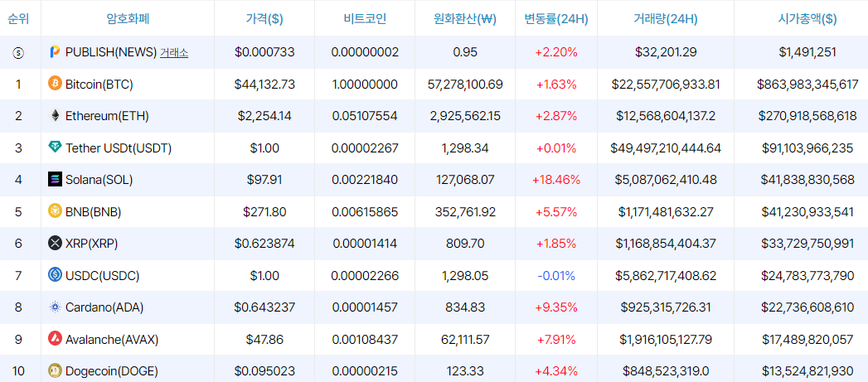
Task: Open the Bitcoin(BTC) coin name
Action: (99, 85)
